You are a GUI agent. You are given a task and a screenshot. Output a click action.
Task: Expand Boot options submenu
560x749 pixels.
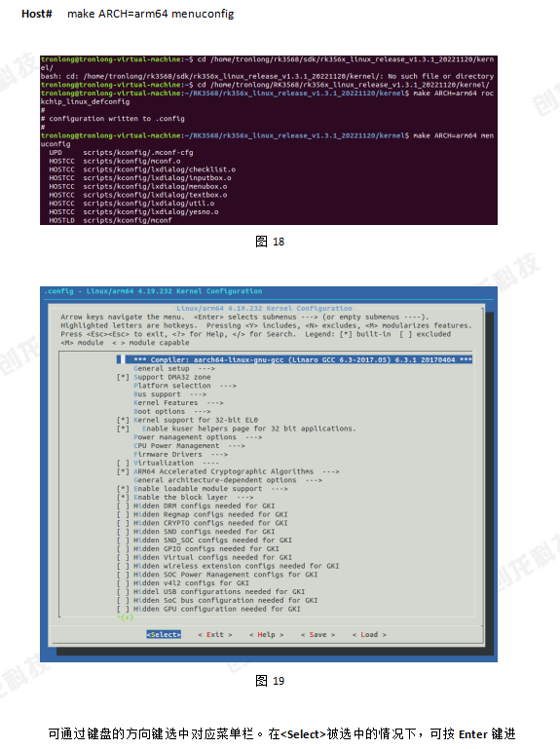point(172,412)
